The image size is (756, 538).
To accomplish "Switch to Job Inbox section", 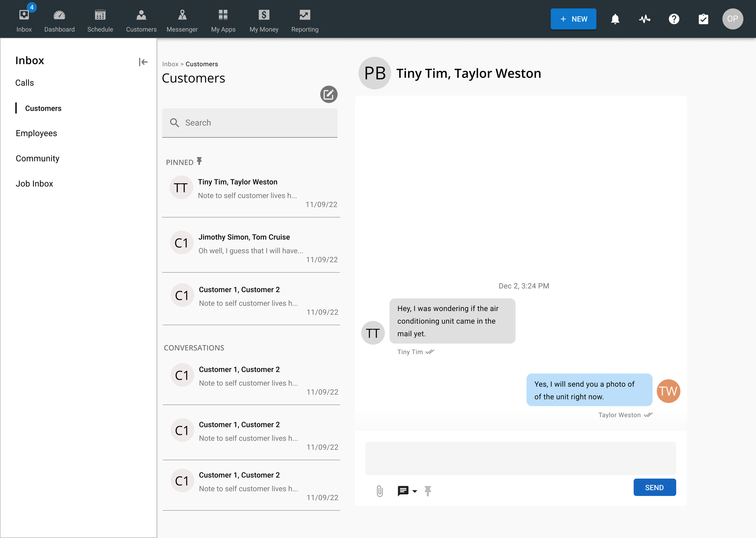I will coord(34,184).
